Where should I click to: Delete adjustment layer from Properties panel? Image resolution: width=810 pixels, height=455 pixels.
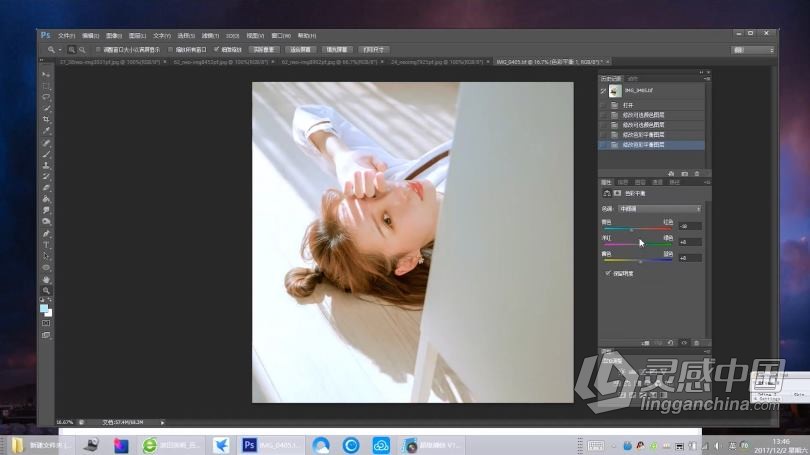point(696,343)
